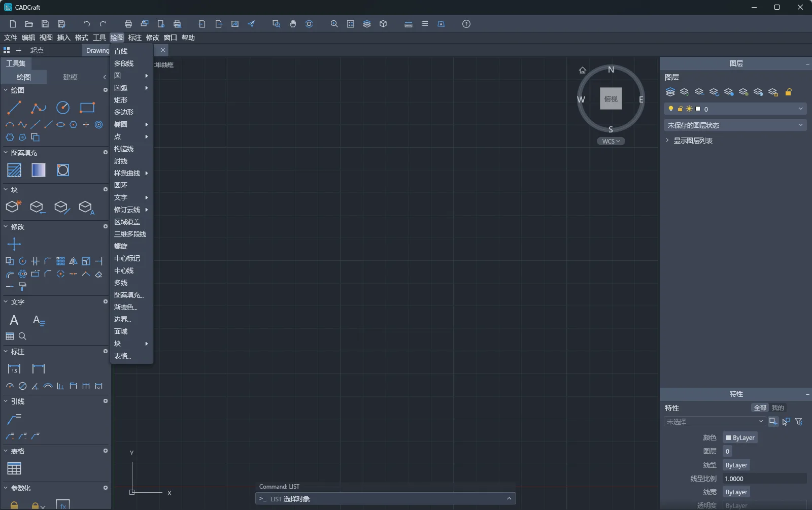Open the current layer 0 dropdown

735,109
